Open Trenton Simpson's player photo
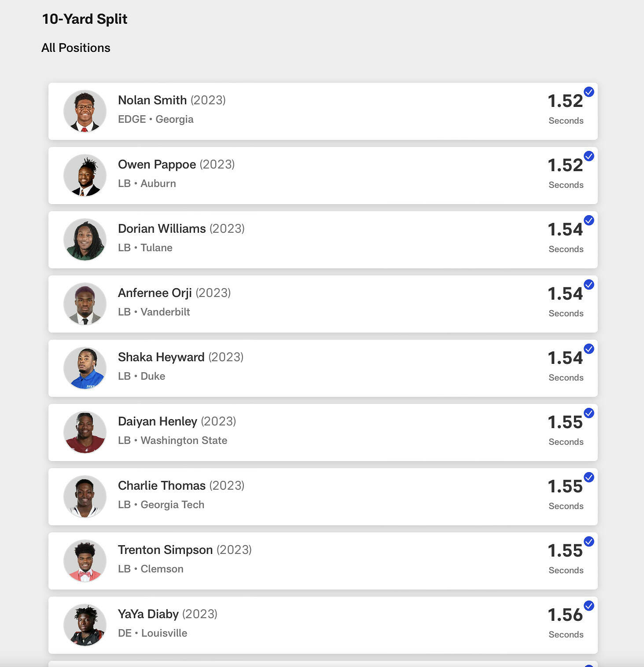 click(85, 561)
